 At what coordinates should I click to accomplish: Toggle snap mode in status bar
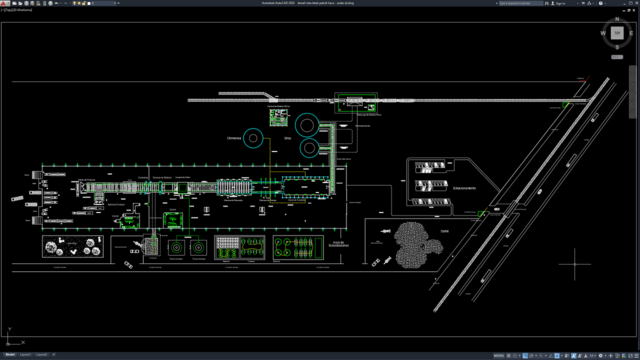[515, 356]
